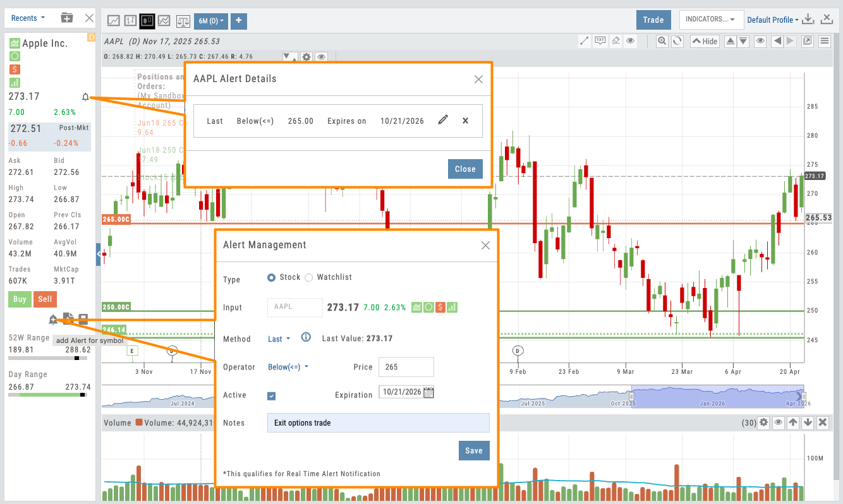Select the line chart type icon
This screenshot has width=843, height=504.
coord(114,21)
